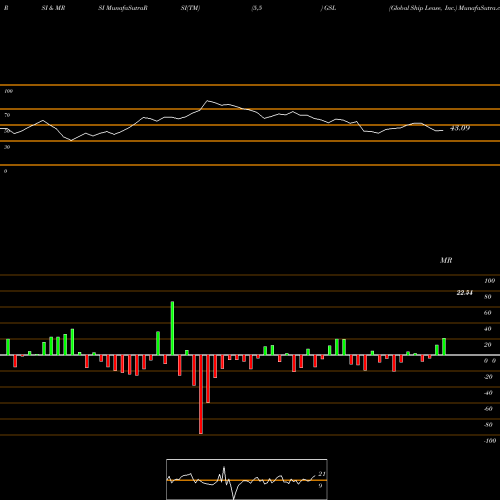The width and height of the screenshot is (500, 500).
Task: Open the mini overview chart thumbnail
Action: pos(247,479)
